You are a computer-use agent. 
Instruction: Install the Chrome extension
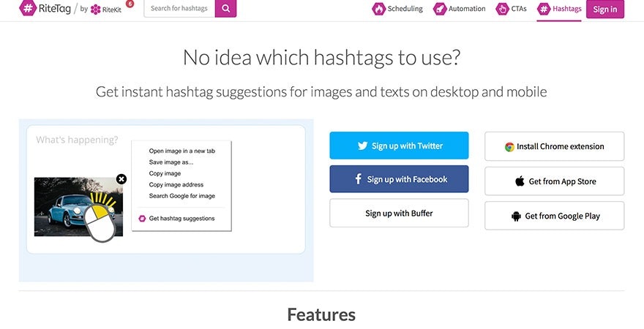click(x=554, y=146)
